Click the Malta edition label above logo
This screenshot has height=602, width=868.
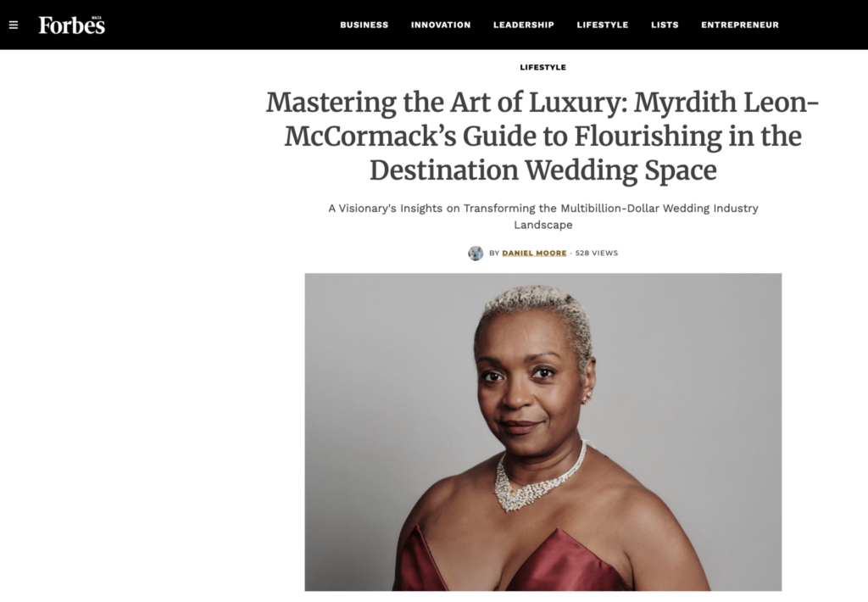[x=97, y=18]
